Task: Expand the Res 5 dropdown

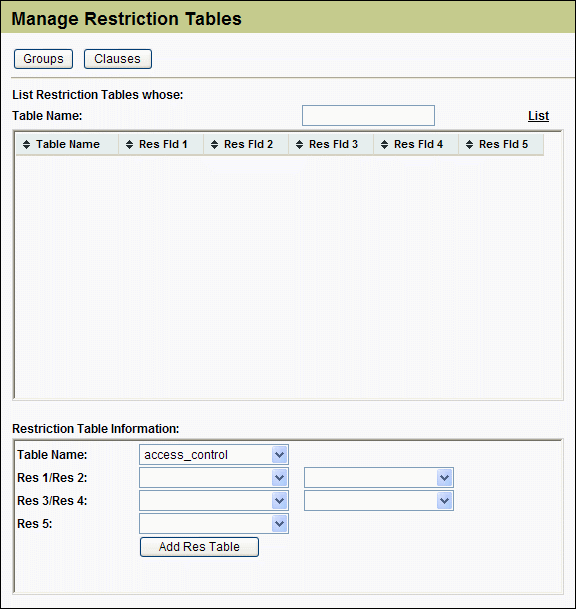Action: 214,524
